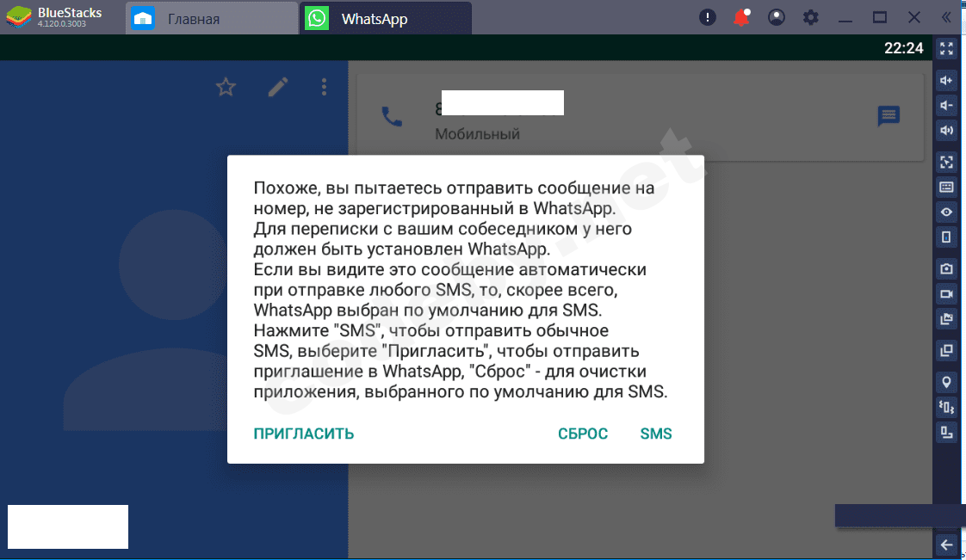This screenshot has height=560, width=966.
Task: Close the BlueStacks window
Action: pos(914,17)
